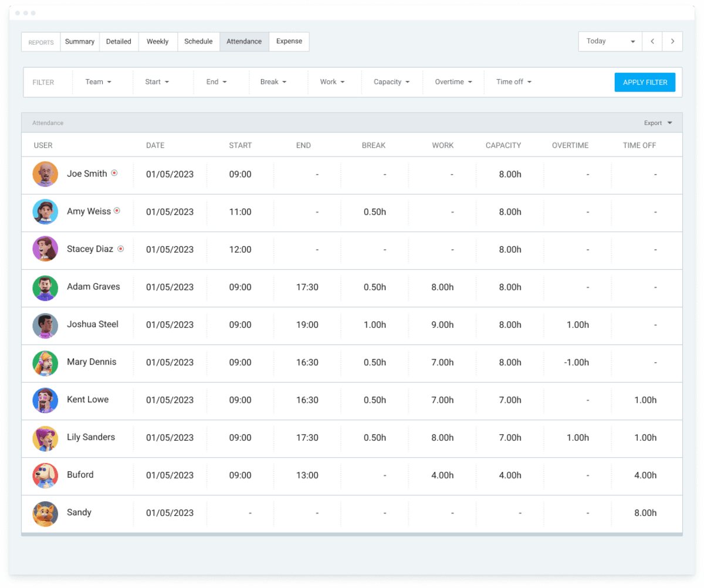The image size is (704, 588).
Task: Open Joe Smith's avatar
Action: click(45, 174)
